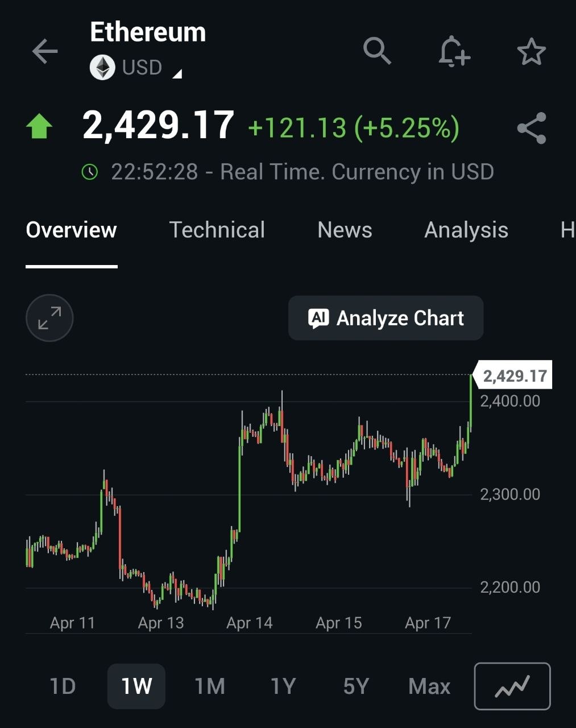
Task: Click the 2,429.17 price label on chart
Action: pyautogui.click(x=514, y=376)
